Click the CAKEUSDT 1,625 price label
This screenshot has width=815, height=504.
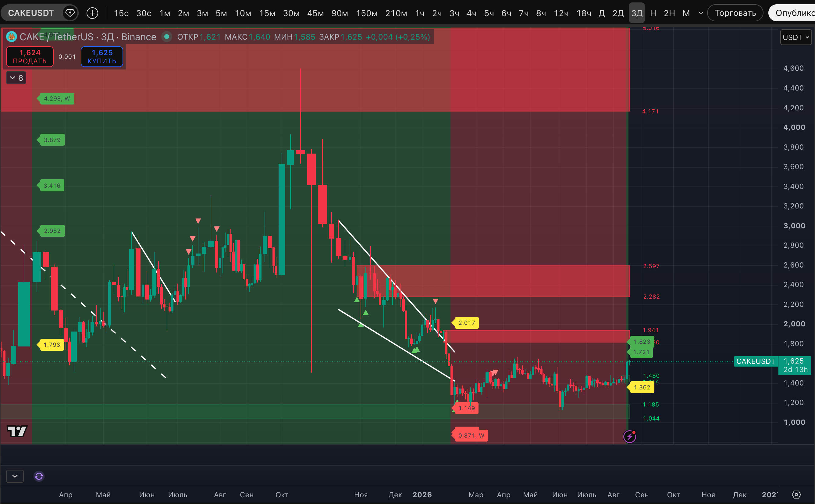[773, 365]
